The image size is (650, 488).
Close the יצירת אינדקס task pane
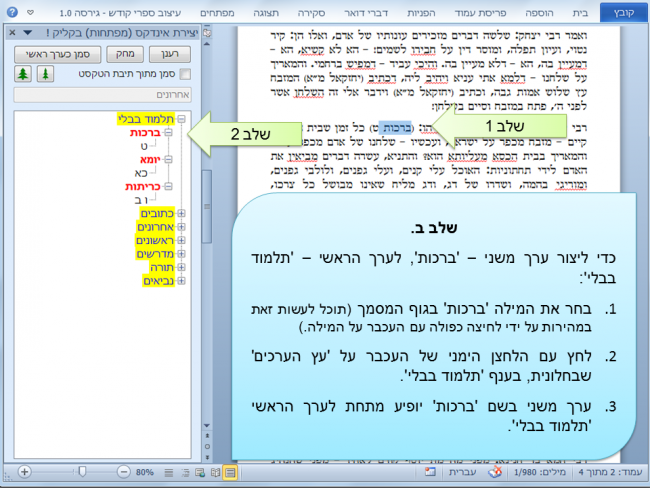pos(12,32)
